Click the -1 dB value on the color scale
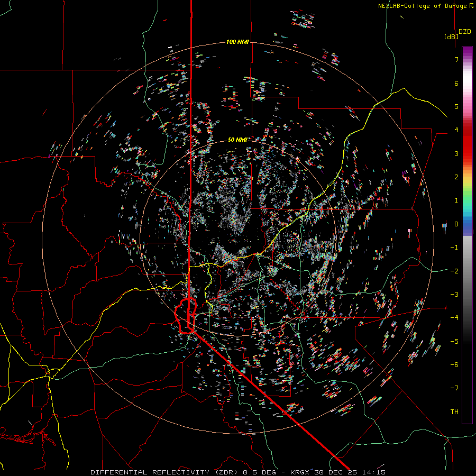476x476 pixels. [454, 248]
